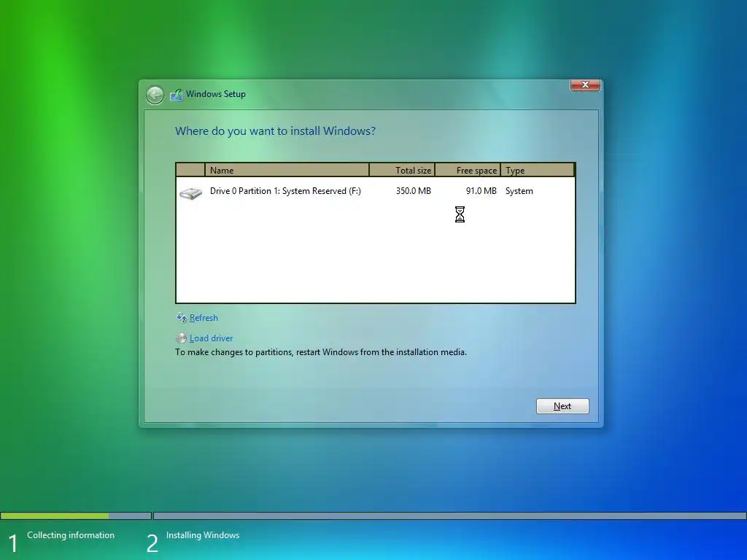The height and width of the screenshot is (560, 747).
Task: Open the Load driver link
Action: 211,338
